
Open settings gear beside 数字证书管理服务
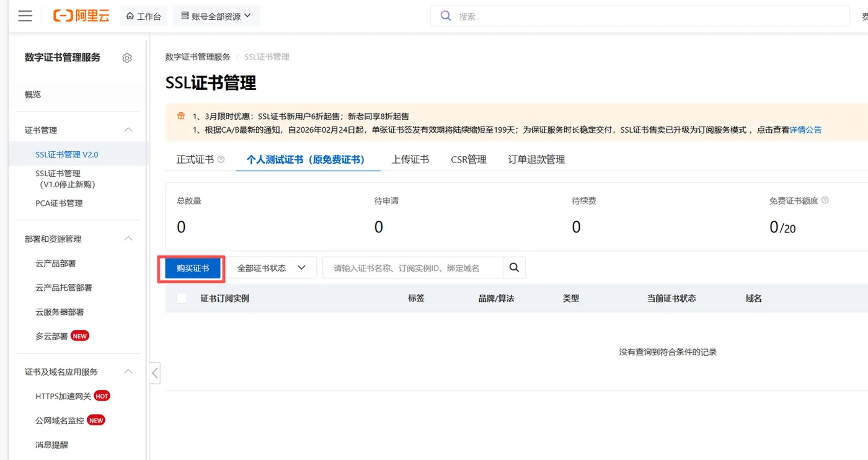tap(127, 58)
